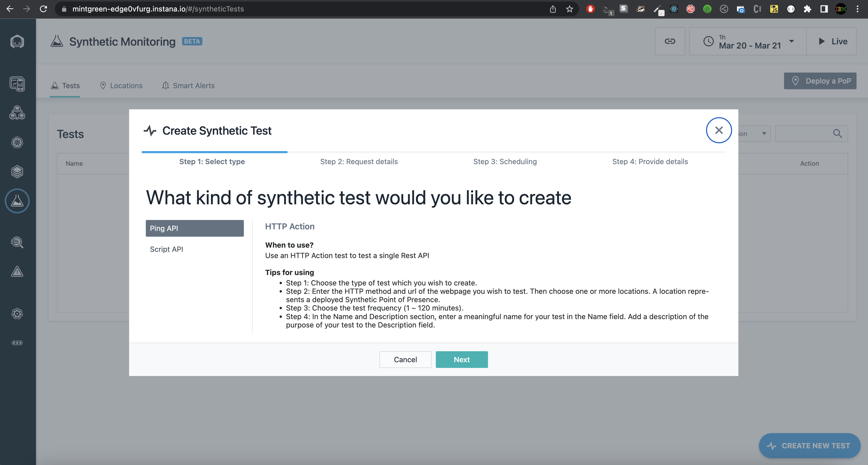
Task: Open Kubernetes sidebar icon
Action: 17,142
